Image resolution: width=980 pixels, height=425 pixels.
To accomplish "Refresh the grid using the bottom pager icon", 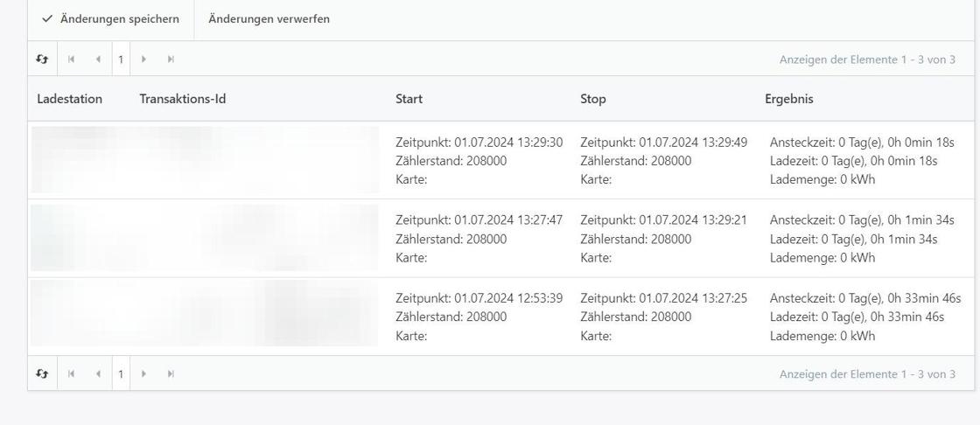I will pyautogui.click(x=43, y=373).
